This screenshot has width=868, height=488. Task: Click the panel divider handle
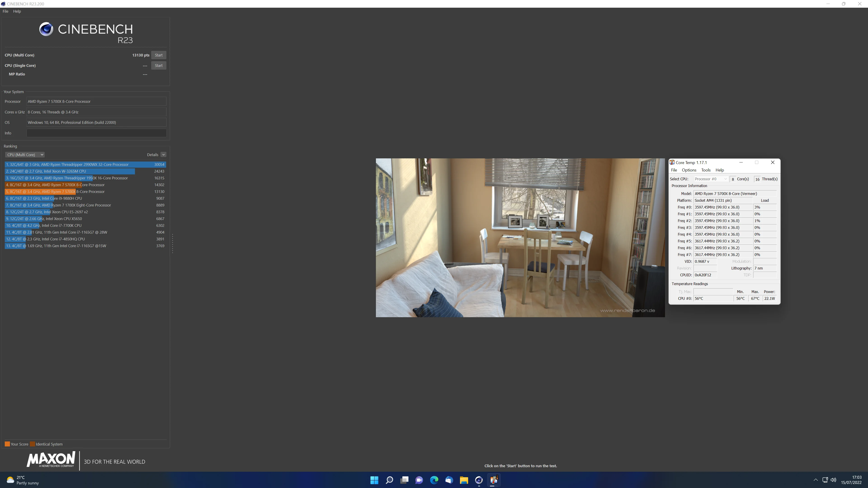pos(172,244)
